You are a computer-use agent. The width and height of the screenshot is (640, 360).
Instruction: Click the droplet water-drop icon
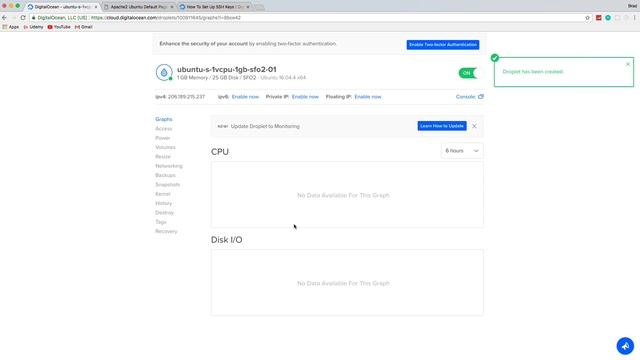[x=164, y=73]
